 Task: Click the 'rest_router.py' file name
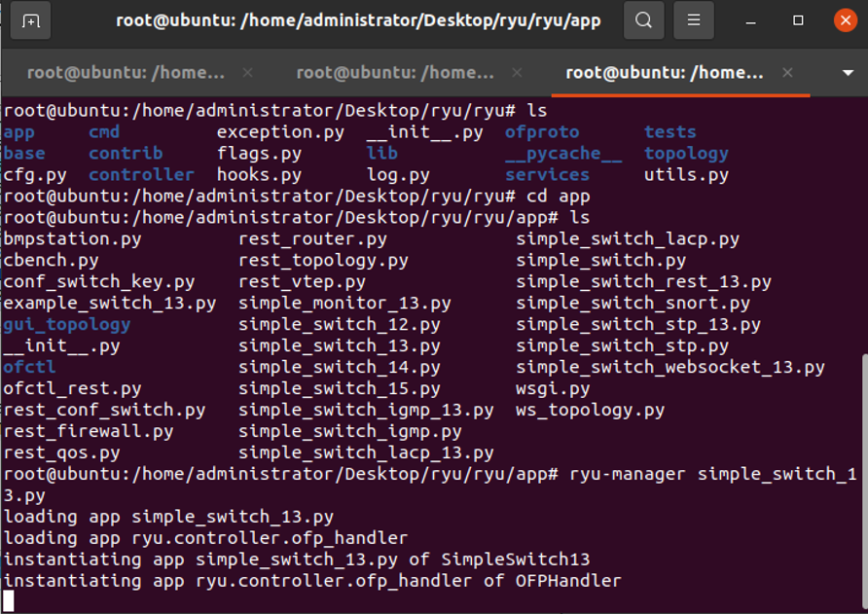[312, 239]
